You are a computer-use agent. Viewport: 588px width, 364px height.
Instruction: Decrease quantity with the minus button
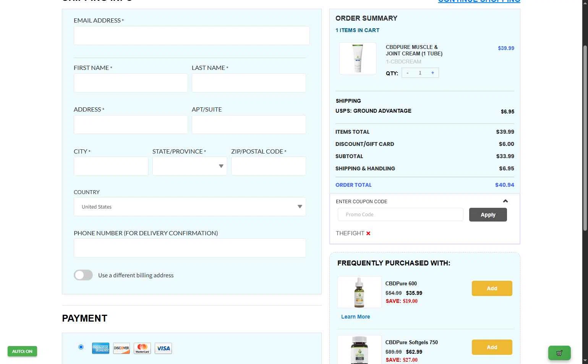tap(408, 73)
